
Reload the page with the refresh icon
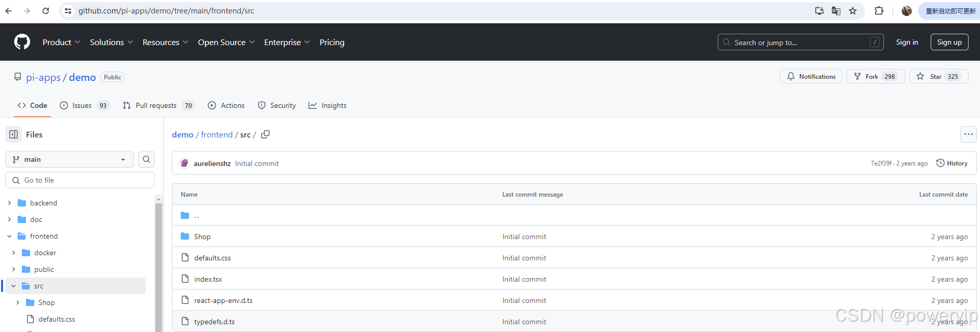[x=46, y=10]
